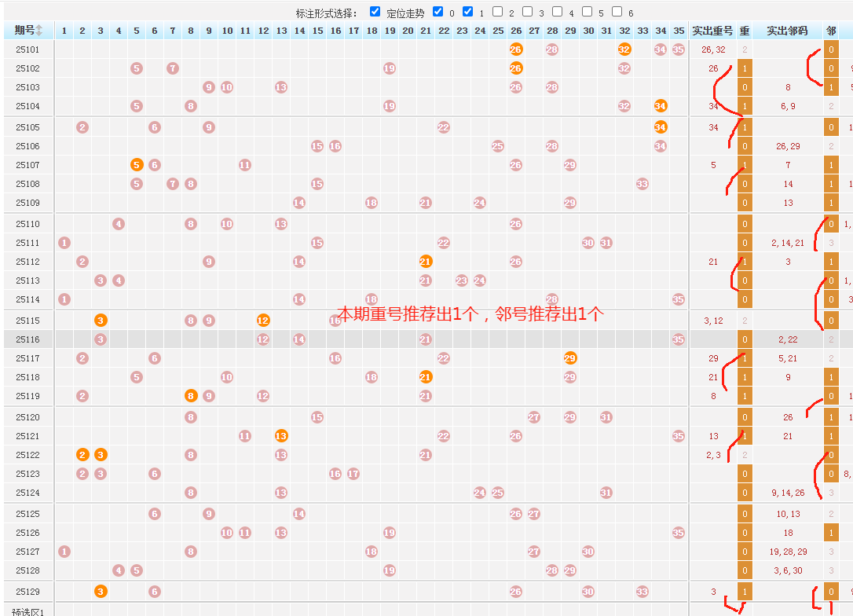The width and height of the screenshot is (853, 616).
Task: Click the 重 count cell for issue 25129
Action: [x=745, y=592]
